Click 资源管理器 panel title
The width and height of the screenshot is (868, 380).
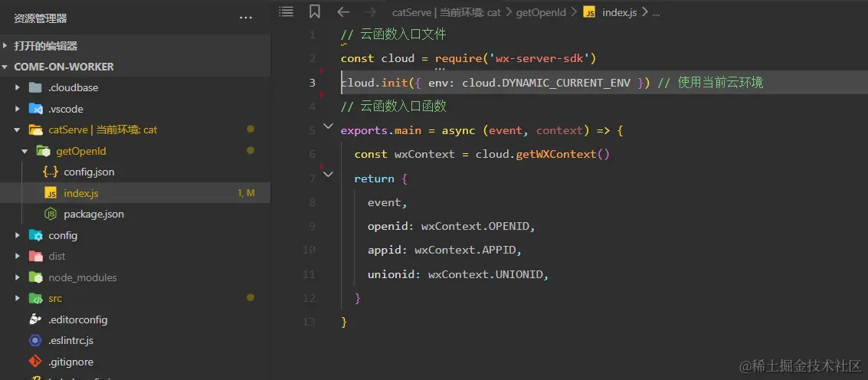pos(41,19)
